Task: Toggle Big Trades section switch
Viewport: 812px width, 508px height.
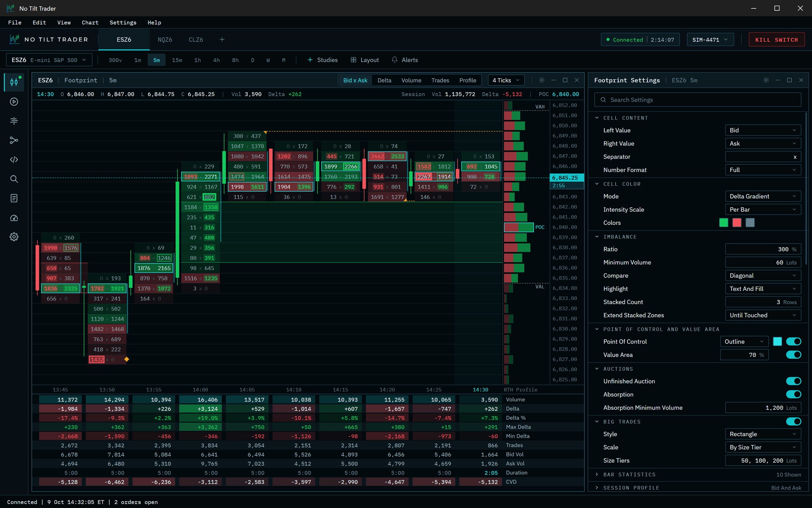Action: tap(793, 421)
